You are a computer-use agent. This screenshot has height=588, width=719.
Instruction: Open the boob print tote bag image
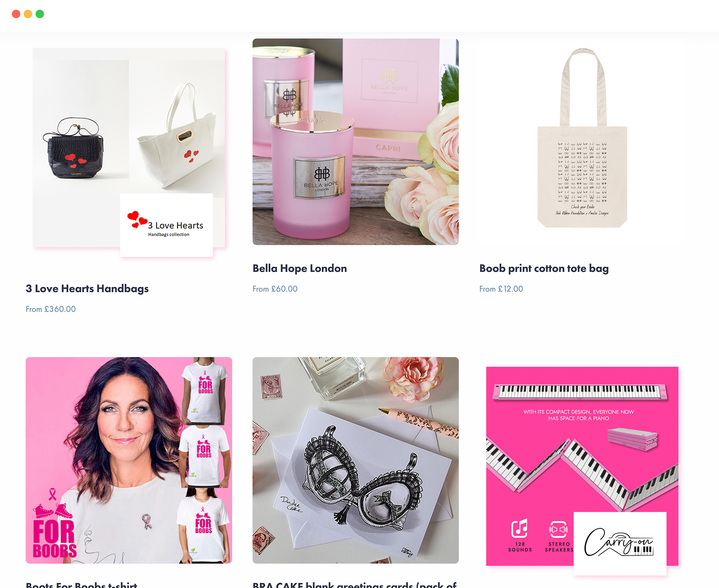pos(582,142)
